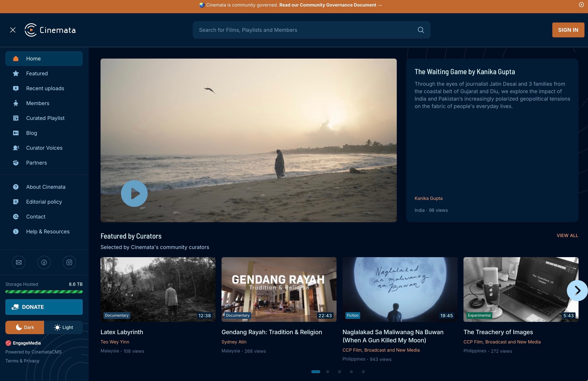Go to the Members page
This screenshot has width=588, height=381.
(x=44, y=103)
